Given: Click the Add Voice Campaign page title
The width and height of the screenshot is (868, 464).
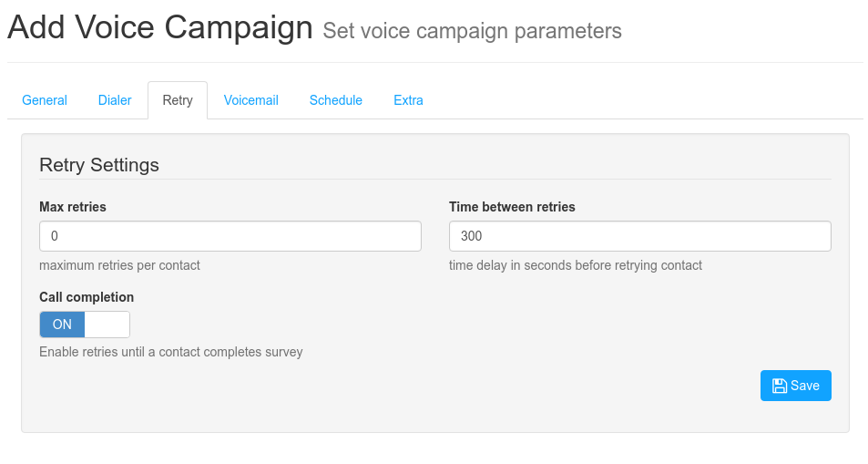Looking at the screenshot, I should [160, 26].
